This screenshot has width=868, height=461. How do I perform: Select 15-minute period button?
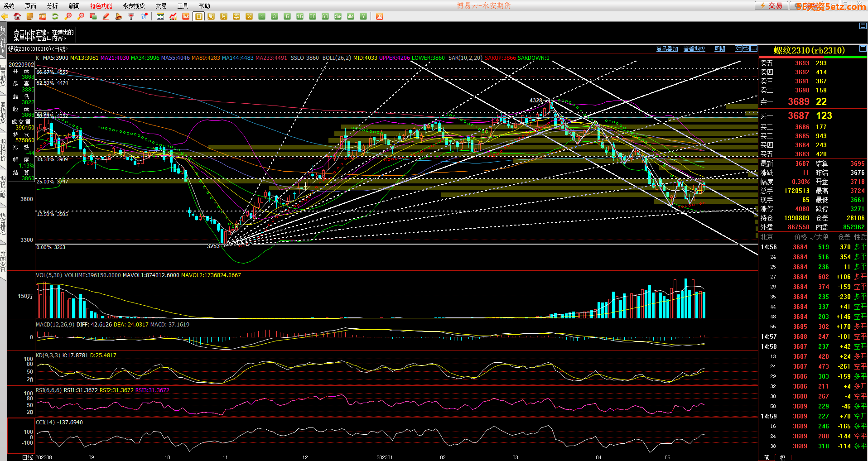[300, 16]
